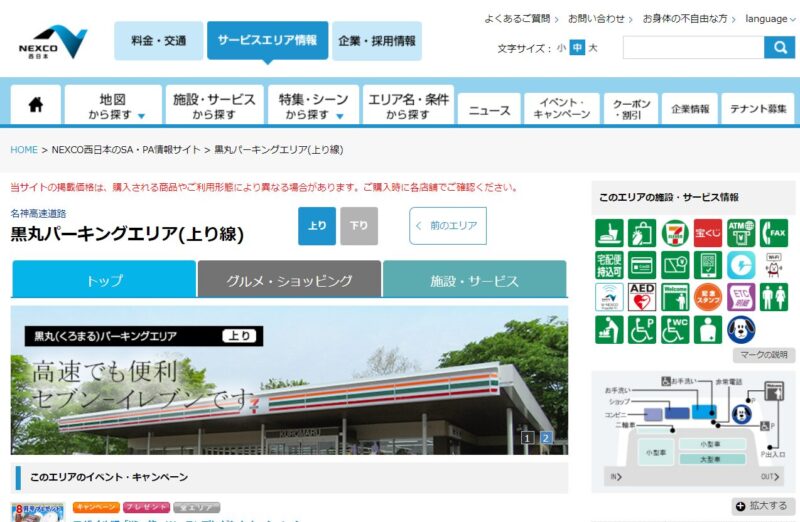This screenshot has height=522, width=800.
Task: Click the restaurant/snack corner facility icon
Action: [x=609, y=233]
